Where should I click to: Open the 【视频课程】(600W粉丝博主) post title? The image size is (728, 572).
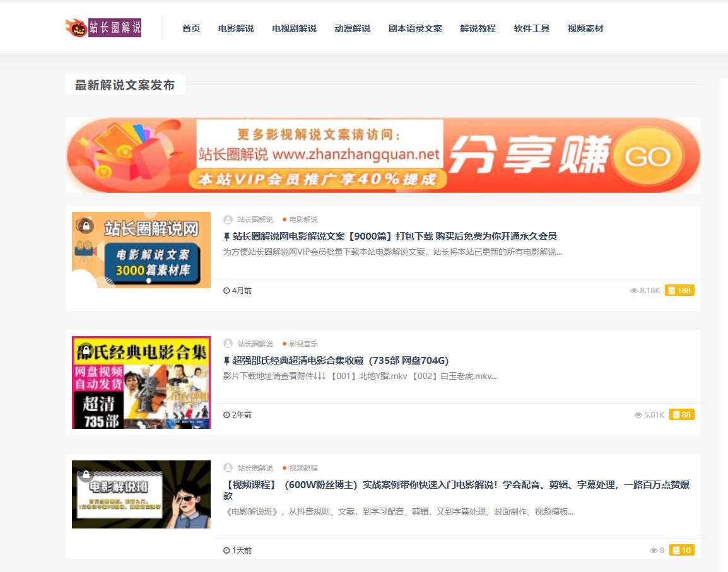coord(456,490)
